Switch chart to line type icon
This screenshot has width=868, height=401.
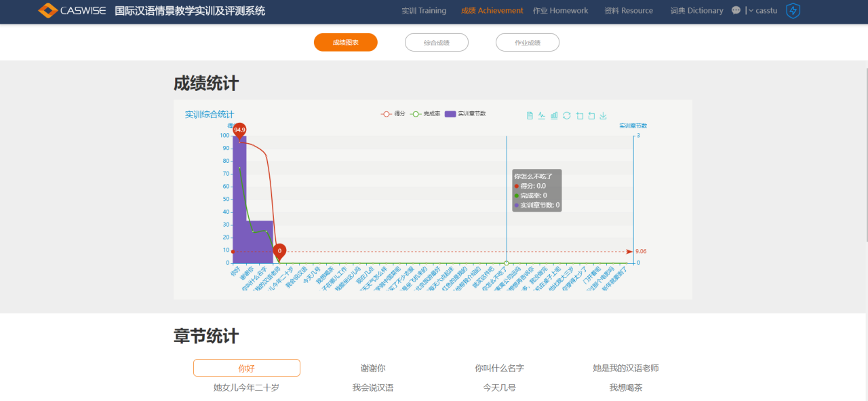click(x=542, y=115)
